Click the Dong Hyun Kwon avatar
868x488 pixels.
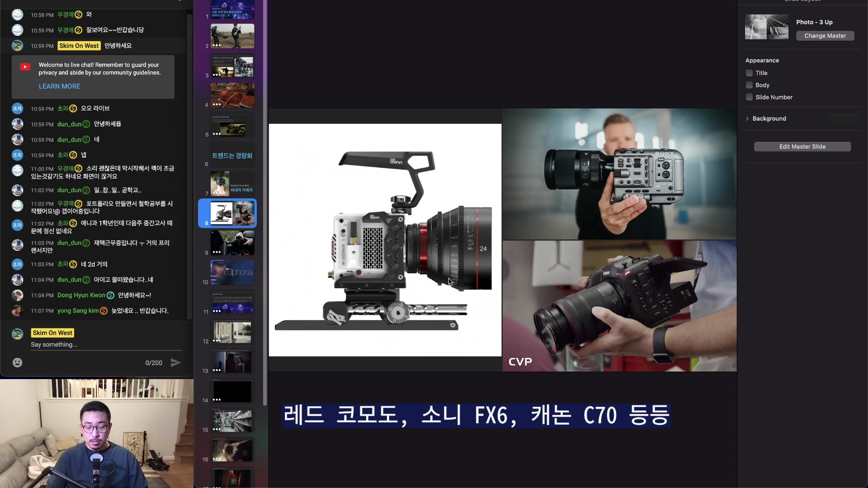(17, 295)
